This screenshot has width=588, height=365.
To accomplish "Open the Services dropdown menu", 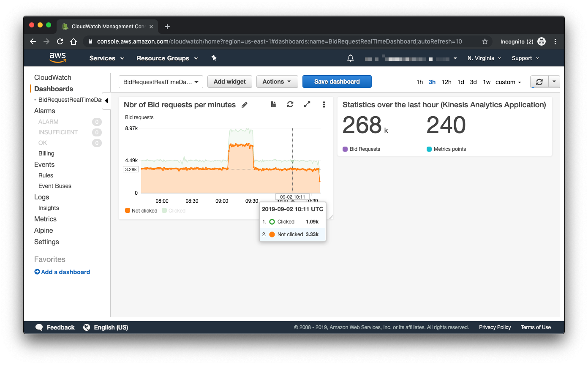I will [107, 58].
